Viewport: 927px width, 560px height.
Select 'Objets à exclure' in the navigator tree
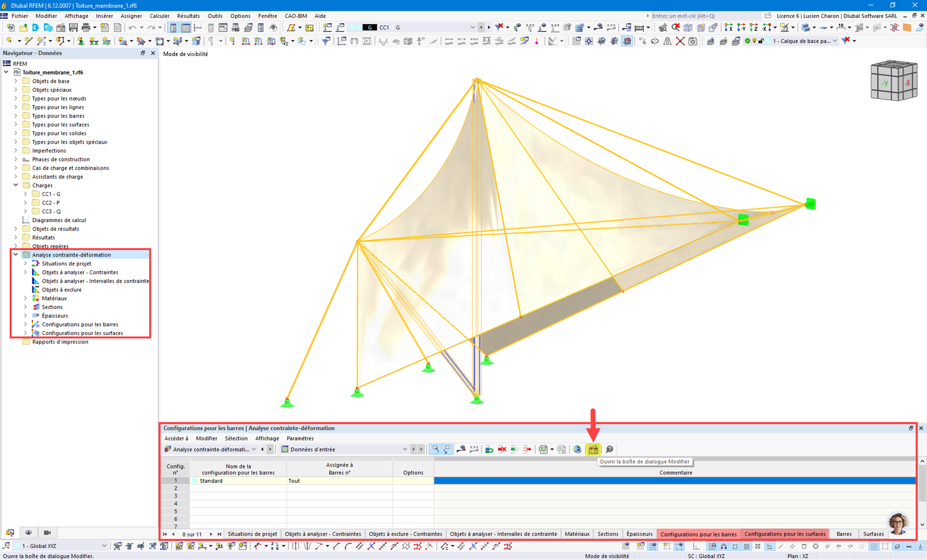click(62, 290)
